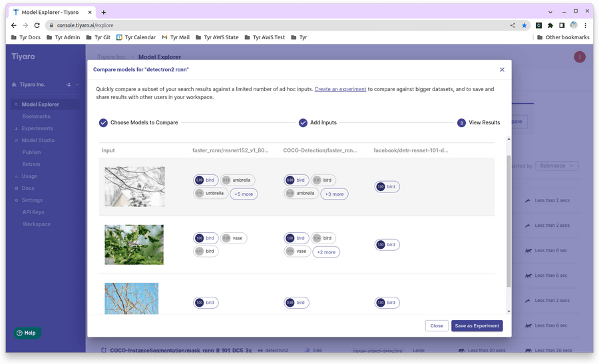Open Tyr Mail bookmark
Viewport: 599px width, 364px height.
click(176, 37)
